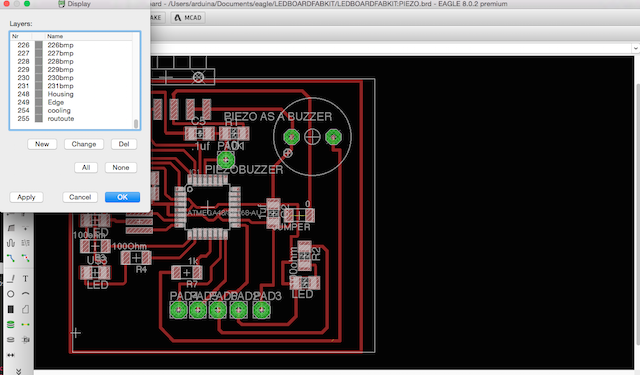Toggle color swatch for layer 227bmp
Viewport: 640px width, 375px height.
tap(39, 53)
